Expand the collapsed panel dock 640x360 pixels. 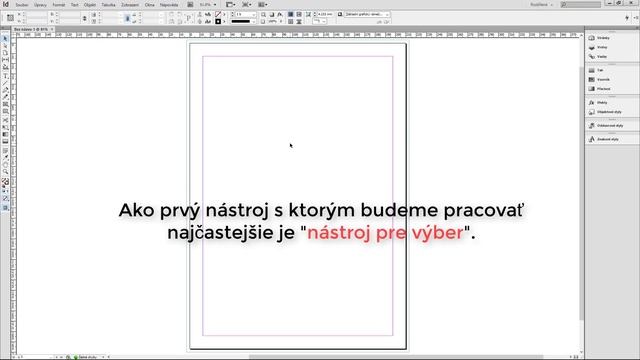point(636,29)
